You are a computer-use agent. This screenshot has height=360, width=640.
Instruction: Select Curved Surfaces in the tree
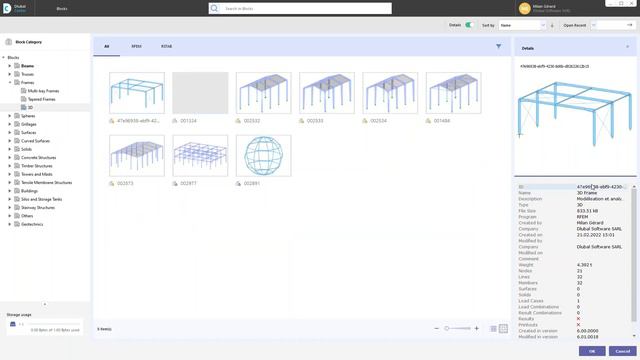36,141
